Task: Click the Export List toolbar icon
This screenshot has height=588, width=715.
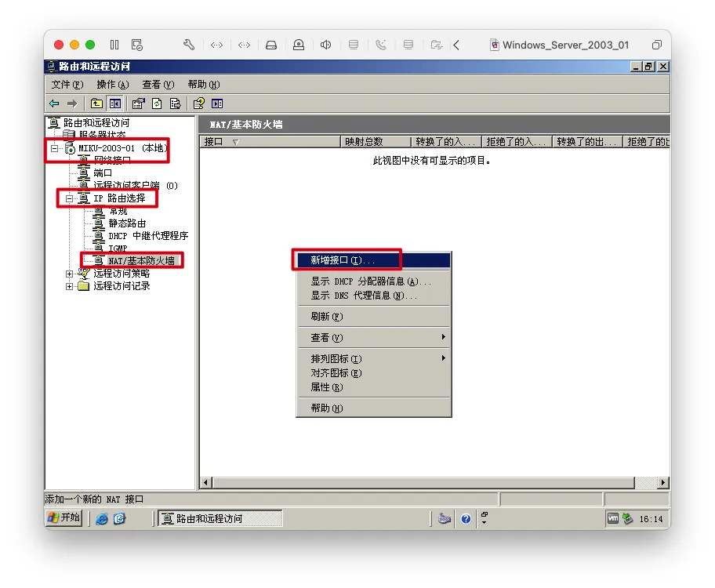Action: tap(175, 103)
